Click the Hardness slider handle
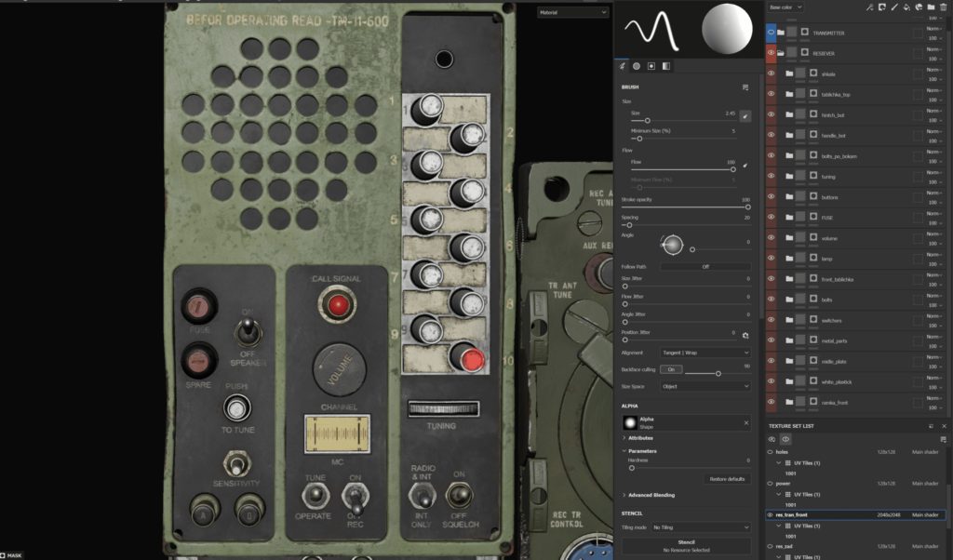 [632, 468]
